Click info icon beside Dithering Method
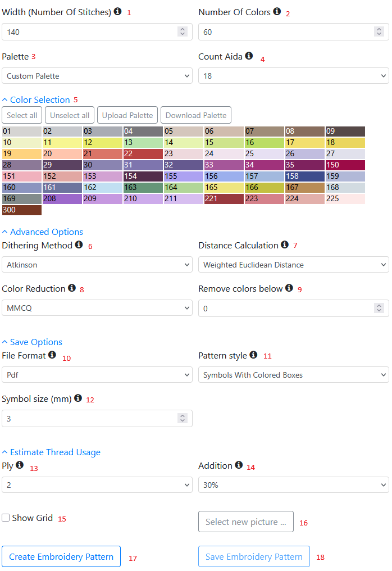 tap(79, 244)
